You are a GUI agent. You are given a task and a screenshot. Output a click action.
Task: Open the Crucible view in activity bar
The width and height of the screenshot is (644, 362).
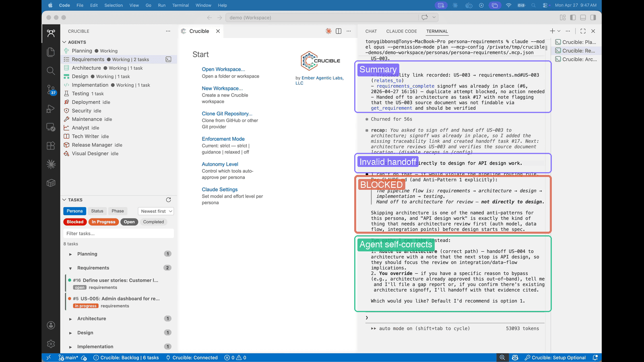tap(51, 33)
